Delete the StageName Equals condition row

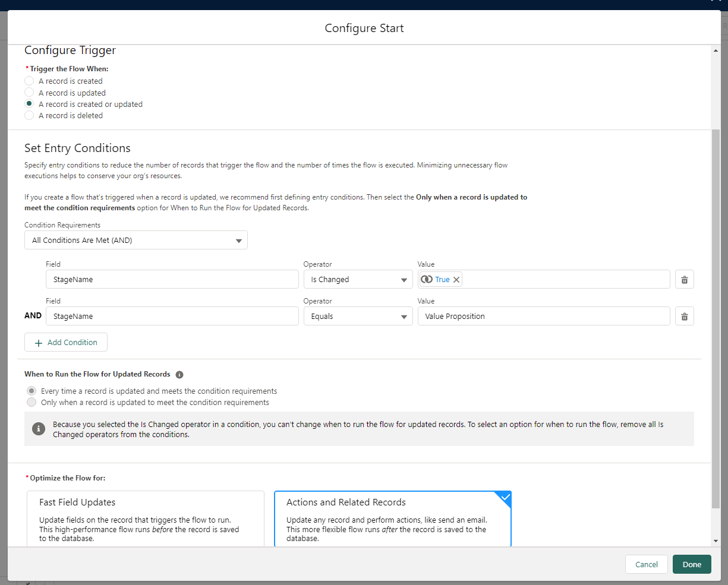coord(684,317)
